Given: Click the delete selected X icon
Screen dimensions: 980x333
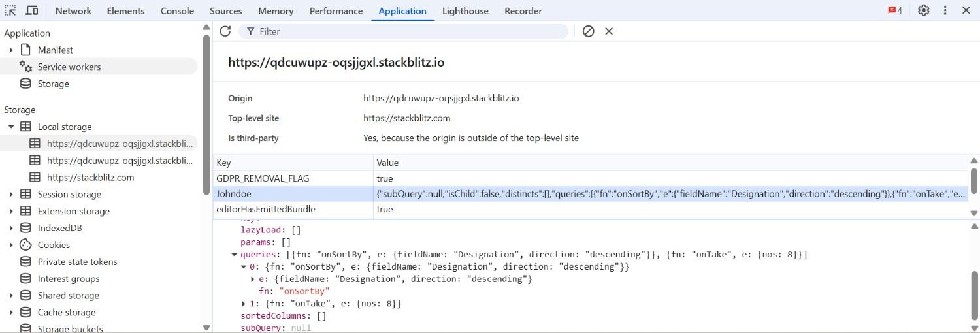Looking at the screenshot, I should [x=609, y=31].
